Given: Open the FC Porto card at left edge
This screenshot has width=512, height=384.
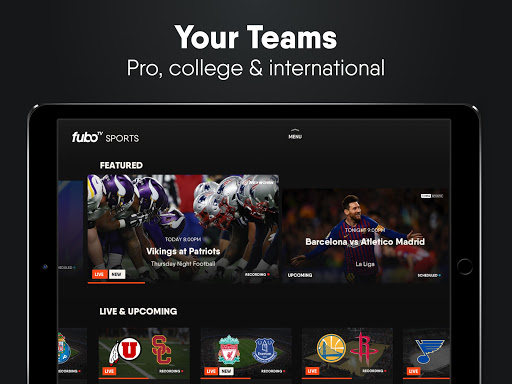Looking at the screenshot, I should point(72,353).
